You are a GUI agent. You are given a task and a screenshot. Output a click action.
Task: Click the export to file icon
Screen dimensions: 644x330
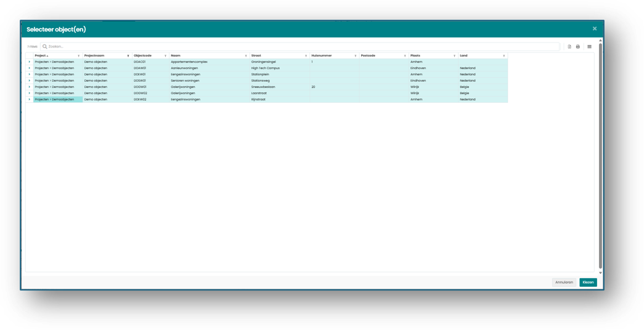pos(569,47)
